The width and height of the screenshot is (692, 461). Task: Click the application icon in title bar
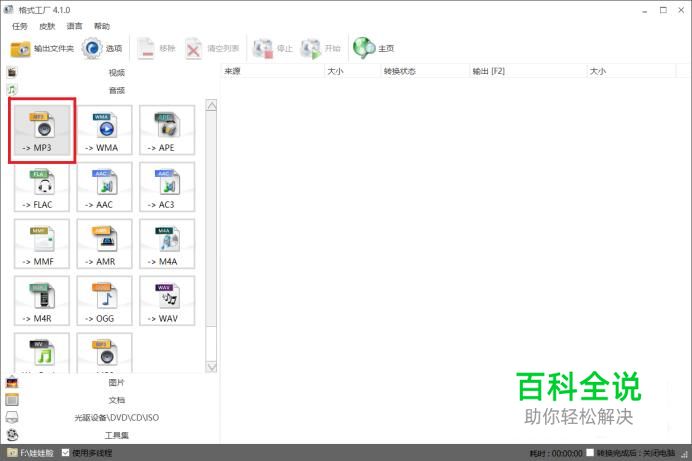tap(8, 9)
